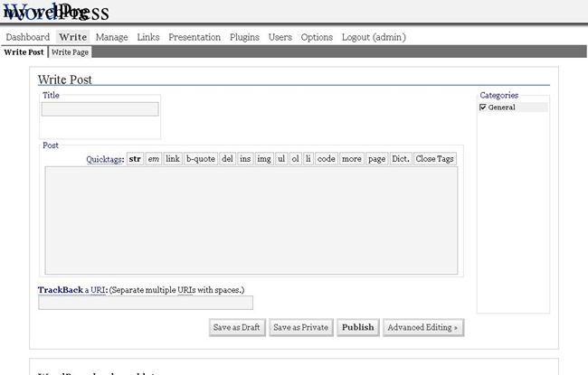
Task: Click inside the Post content text area
Action: [251, 220]
